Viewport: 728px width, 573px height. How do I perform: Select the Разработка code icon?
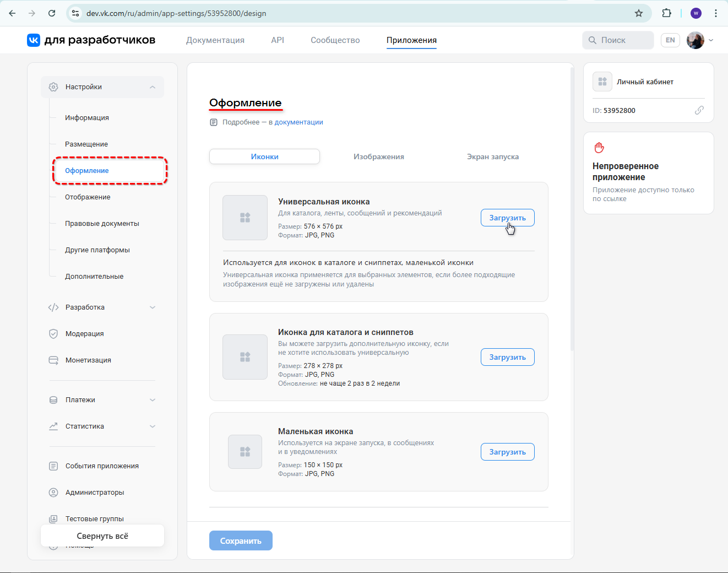tap(53, 307)
